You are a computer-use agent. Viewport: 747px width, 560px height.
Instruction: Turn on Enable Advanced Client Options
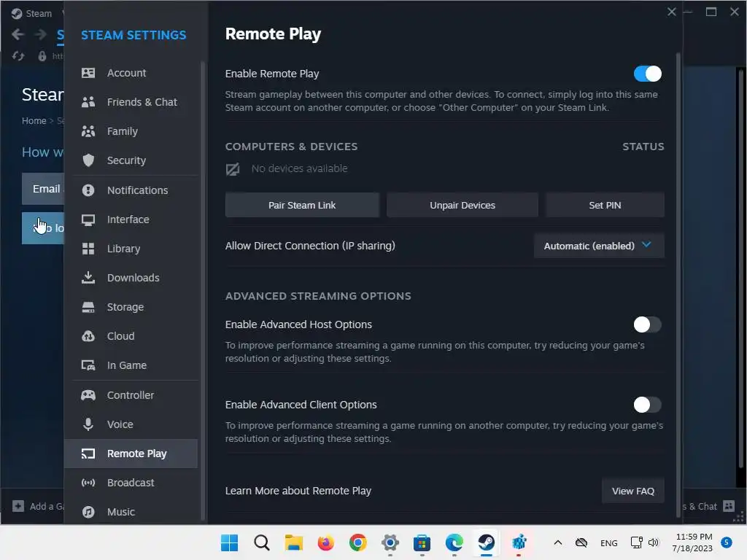(648, 405)
